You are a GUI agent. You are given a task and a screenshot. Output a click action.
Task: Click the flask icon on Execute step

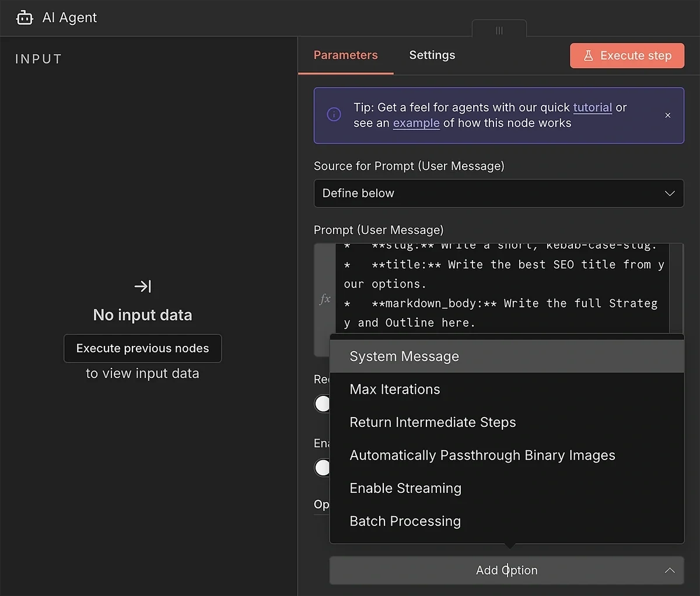590,55
